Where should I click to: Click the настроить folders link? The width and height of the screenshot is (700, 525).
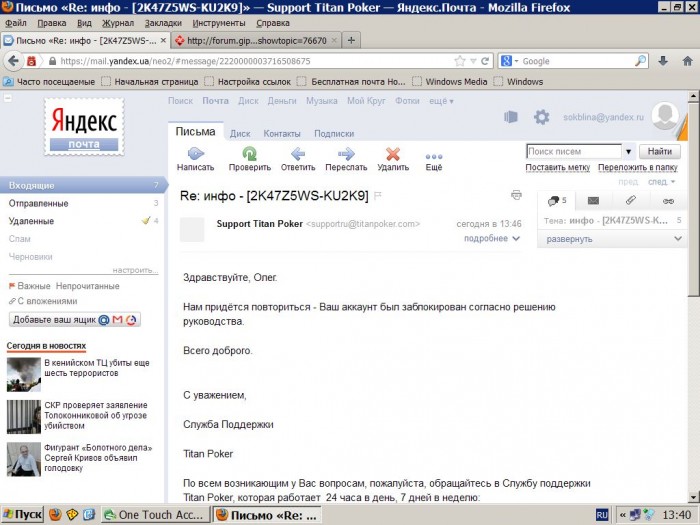(x=135, y=270)
